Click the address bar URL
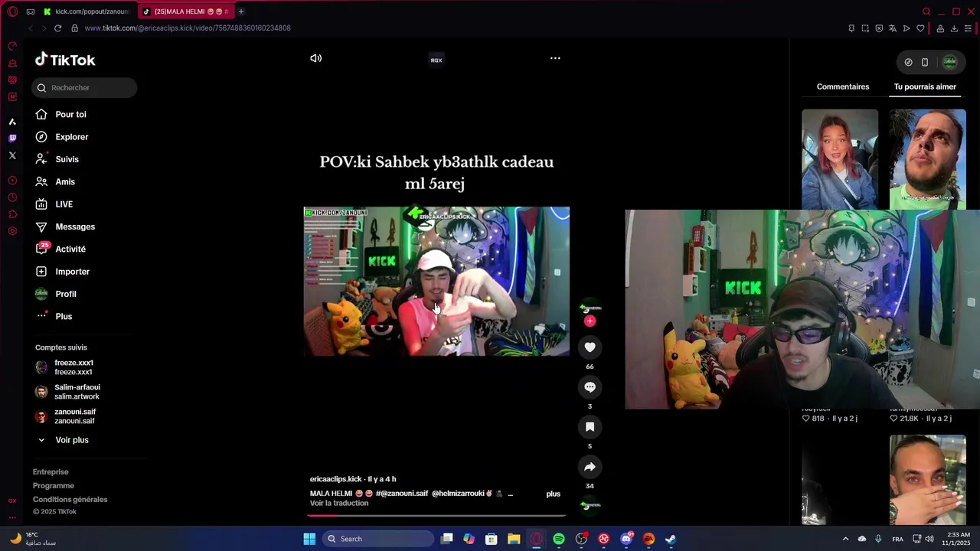Image resolution: width=980 pixels, height=551 pixels. click(188, 28)
